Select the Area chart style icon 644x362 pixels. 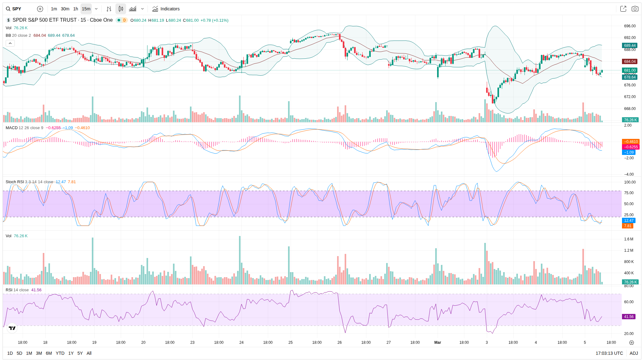133,9
